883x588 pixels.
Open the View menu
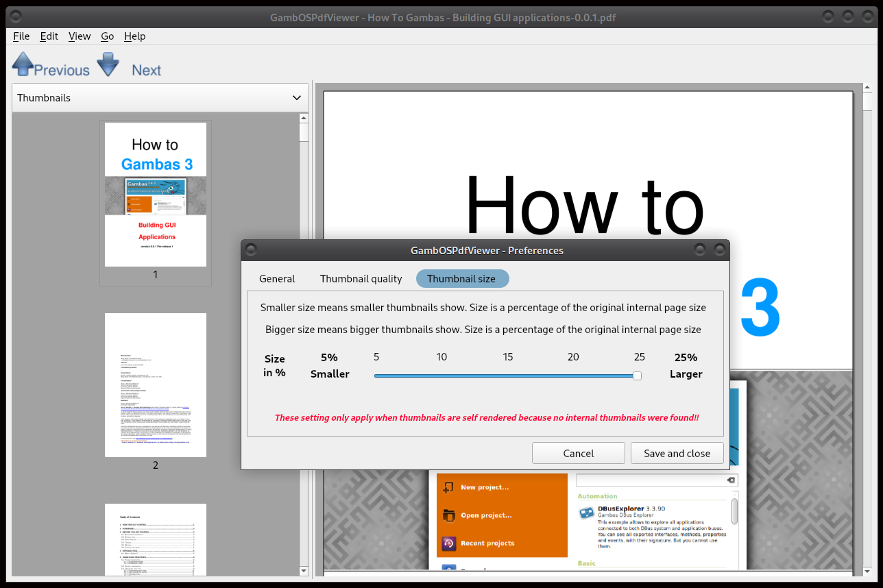pyautogui.click(x=80, y=36)
